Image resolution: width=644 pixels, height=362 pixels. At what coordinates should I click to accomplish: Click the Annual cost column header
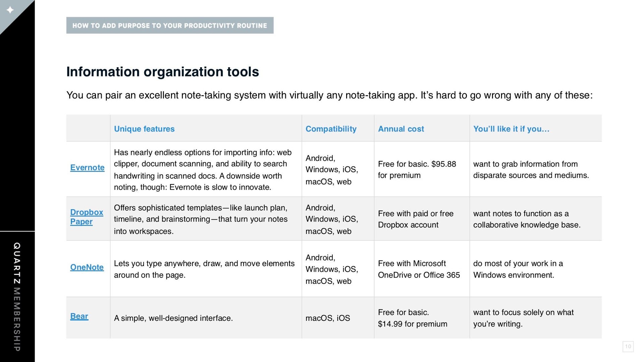[401, 129]
